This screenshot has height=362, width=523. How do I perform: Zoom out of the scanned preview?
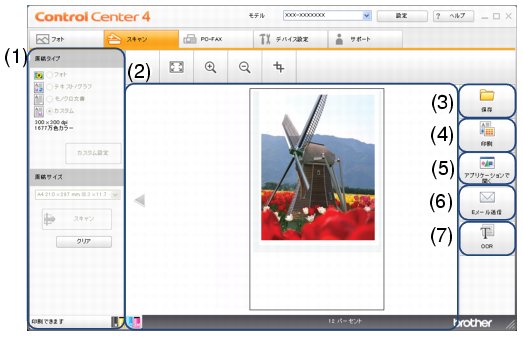(245, 67)
